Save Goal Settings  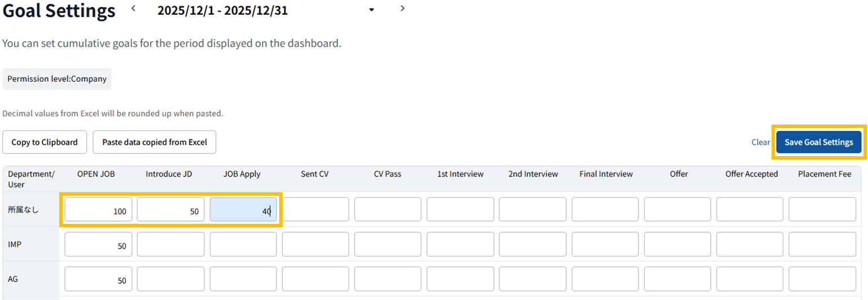click(818, 142)
